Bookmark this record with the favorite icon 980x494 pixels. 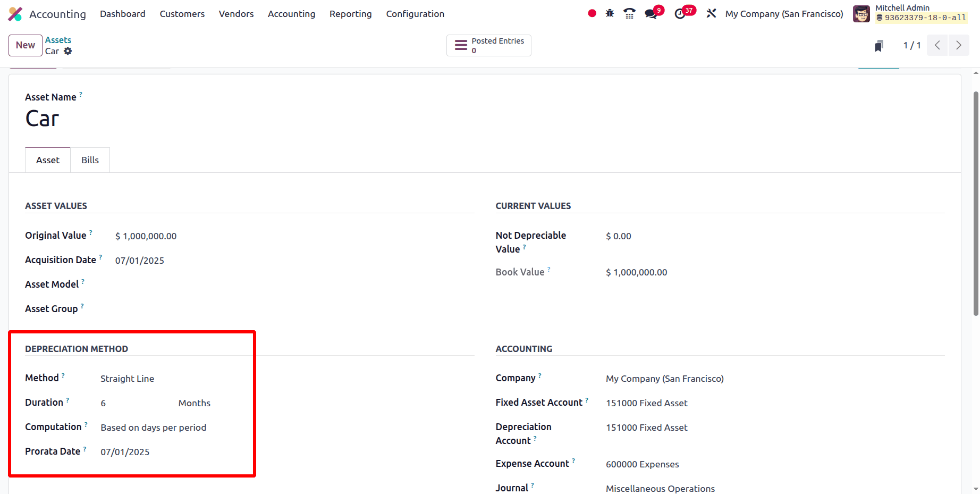pos(878,45)
